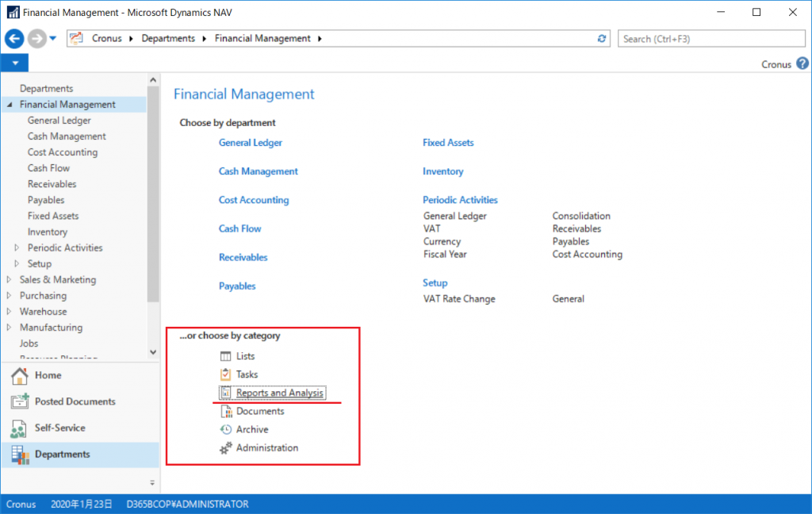This screenshot has width=812, height=514.
Task: Expand the Manufacturing tree node
Action: [9, 328]
